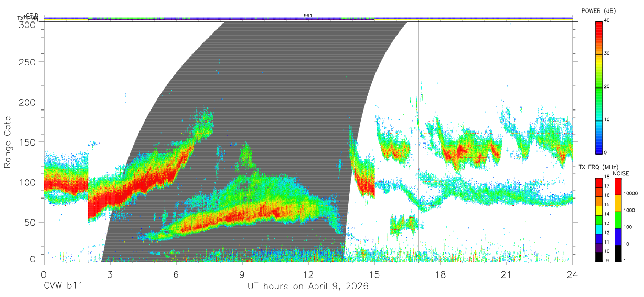644x297 pixels.
Task: Click the Range Gate axis label
Action: 8,142
